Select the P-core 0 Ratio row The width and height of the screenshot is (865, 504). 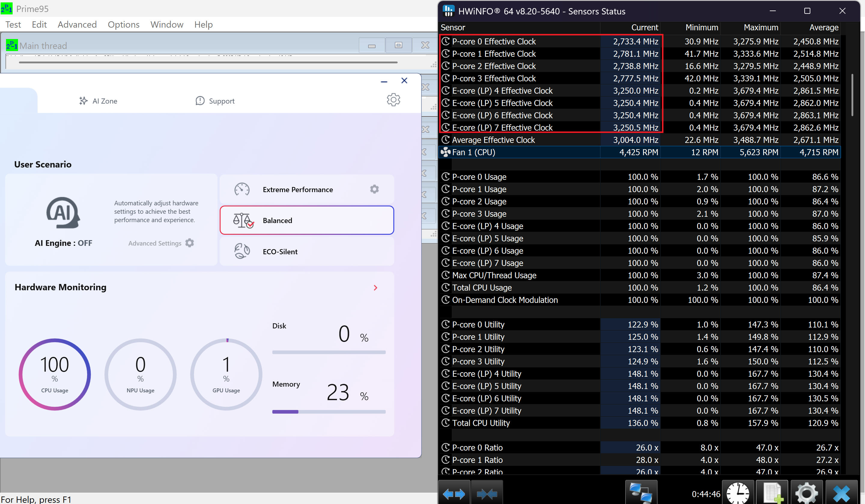(640, 447)
